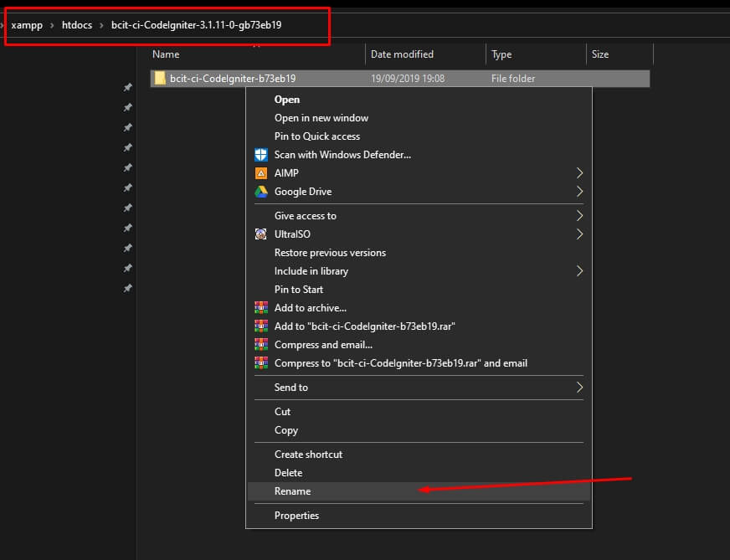Expand the AIMP submenu arrow

pos(579,173)
